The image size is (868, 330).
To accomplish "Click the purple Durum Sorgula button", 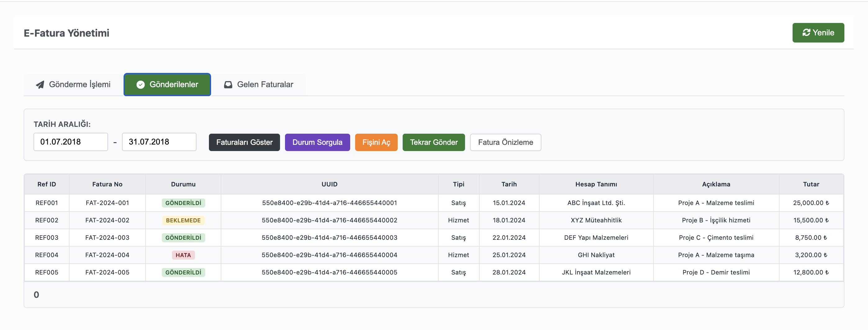I will (x=317, y=142).
